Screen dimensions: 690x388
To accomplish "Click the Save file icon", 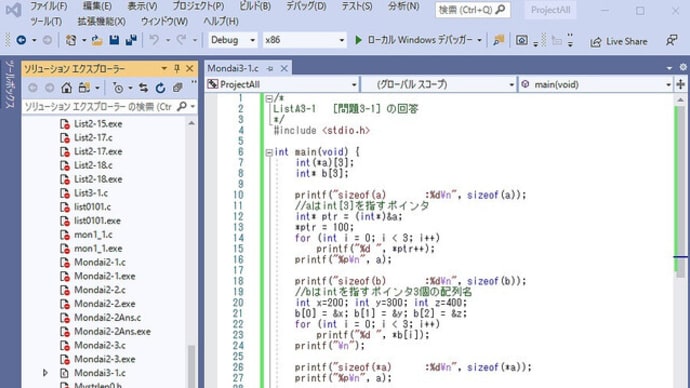I will click(x=114, y=40).
